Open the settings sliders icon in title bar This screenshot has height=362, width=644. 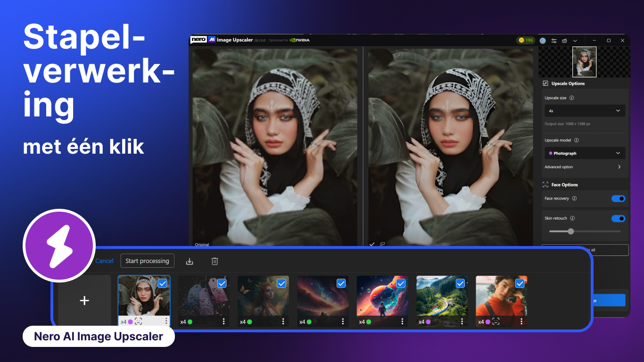click(x=554, y=41)
